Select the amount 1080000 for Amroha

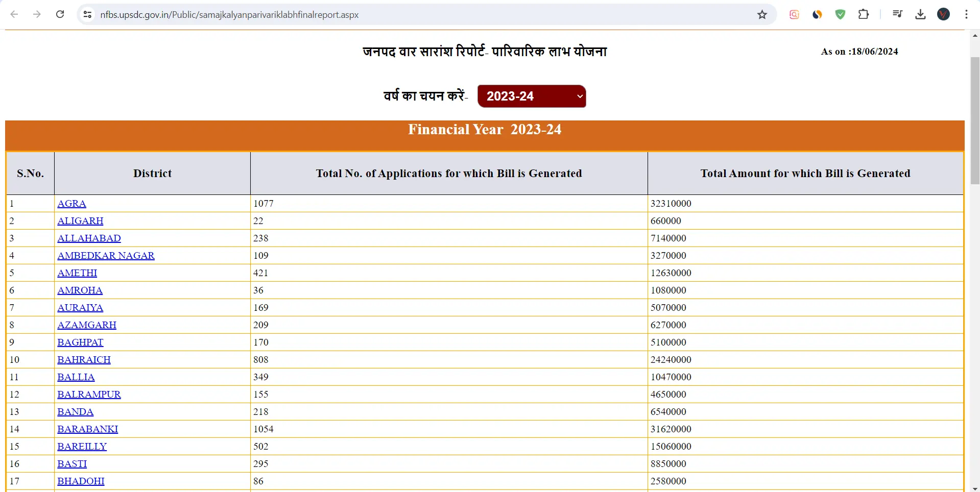[668, 290]
